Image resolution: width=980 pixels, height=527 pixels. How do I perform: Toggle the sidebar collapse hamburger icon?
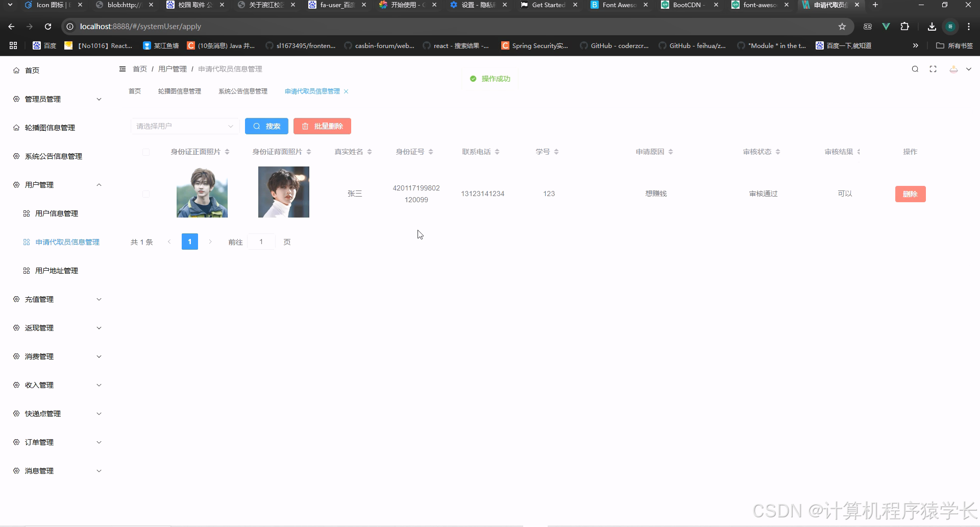pyautogui.click(x=122, y=69)
